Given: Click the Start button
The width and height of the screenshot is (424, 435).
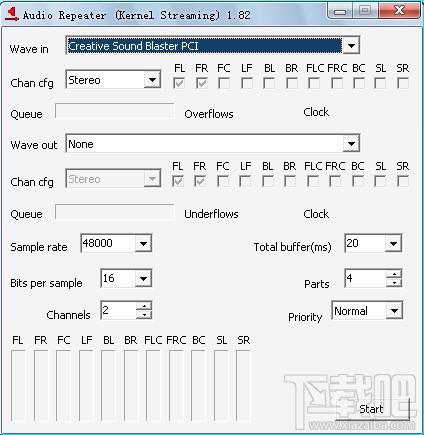Looking at the screenshot, I should coord(371,409).
